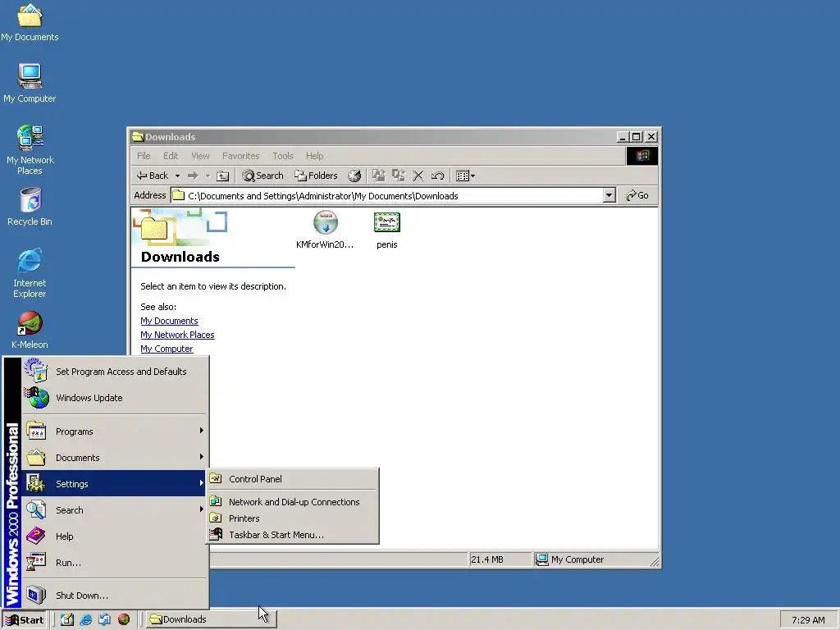This screenshot has width=840, height=630.
Task: Open Network and Dial-up Connections
Action: [x=293, y=502]
